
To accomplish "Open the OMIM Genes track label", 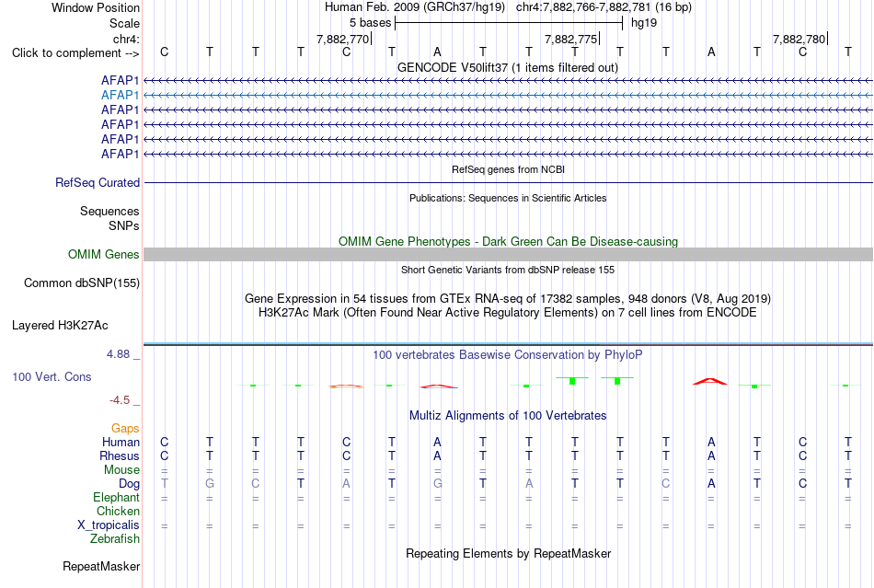I will (x=104, y=255).
